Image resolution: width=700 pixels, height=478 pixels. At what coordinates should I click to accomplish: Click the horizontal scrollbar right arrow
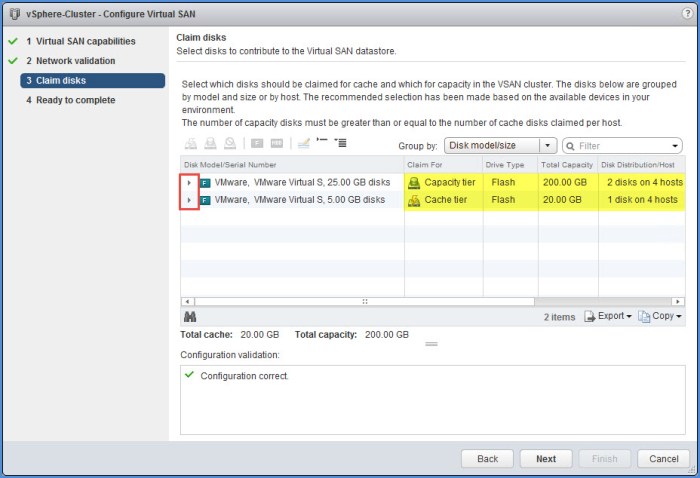[678, 302]
